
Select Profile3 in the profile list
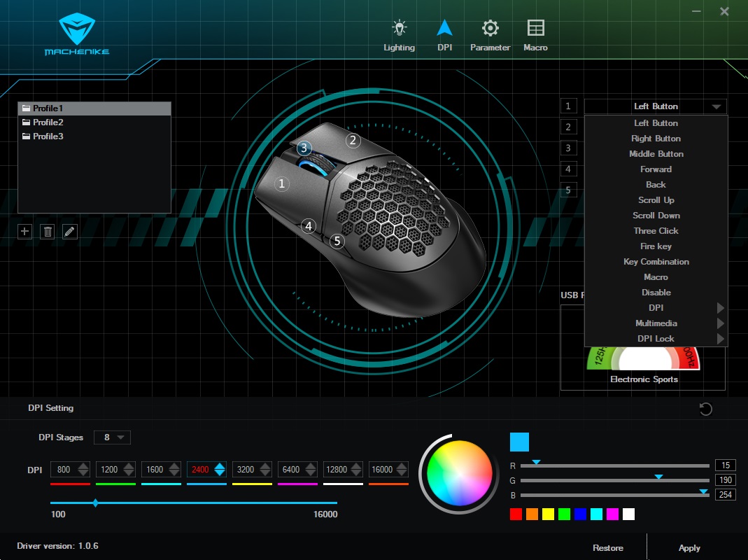94,136
